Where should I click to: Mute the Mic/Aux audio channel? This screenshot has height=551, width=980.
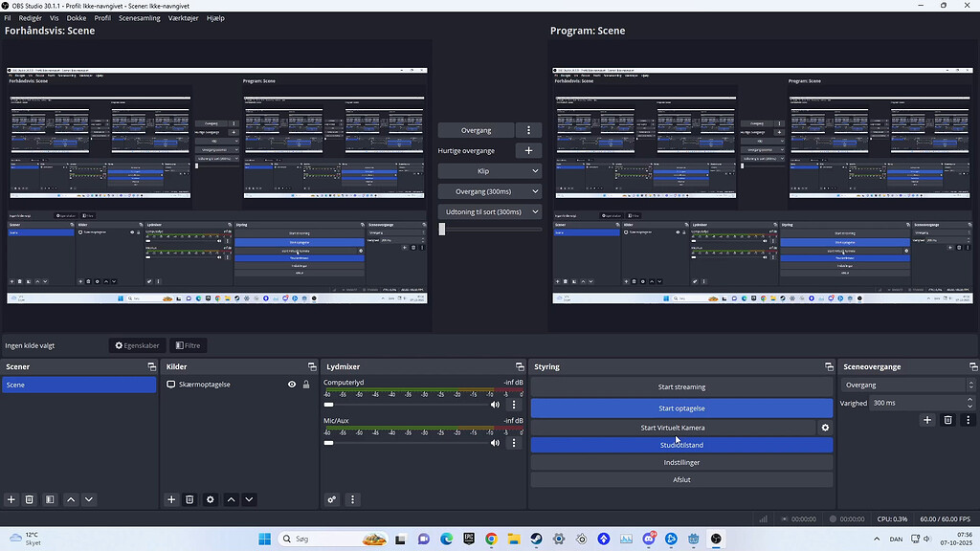point(495,442)
